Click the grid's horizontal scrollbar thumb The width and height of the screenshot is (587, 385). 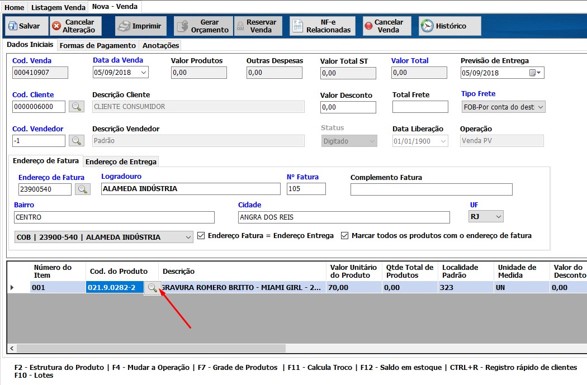151,348
